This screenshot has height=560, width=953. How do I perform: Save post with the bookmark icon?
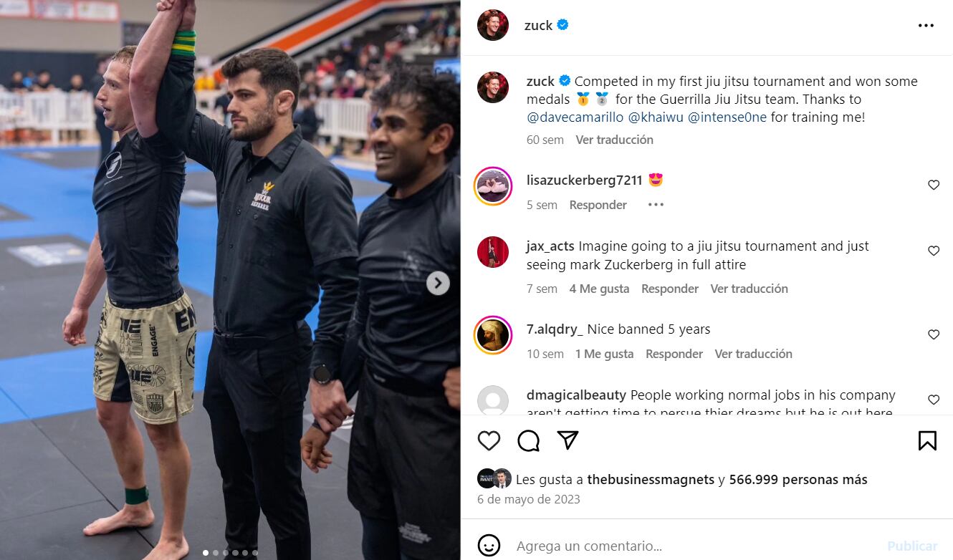pyautogui.click(x=927, y=440)
